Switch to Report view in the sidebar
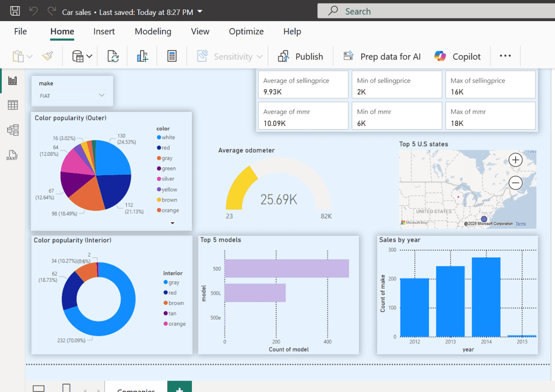555x392 pixels. [13, 80]
